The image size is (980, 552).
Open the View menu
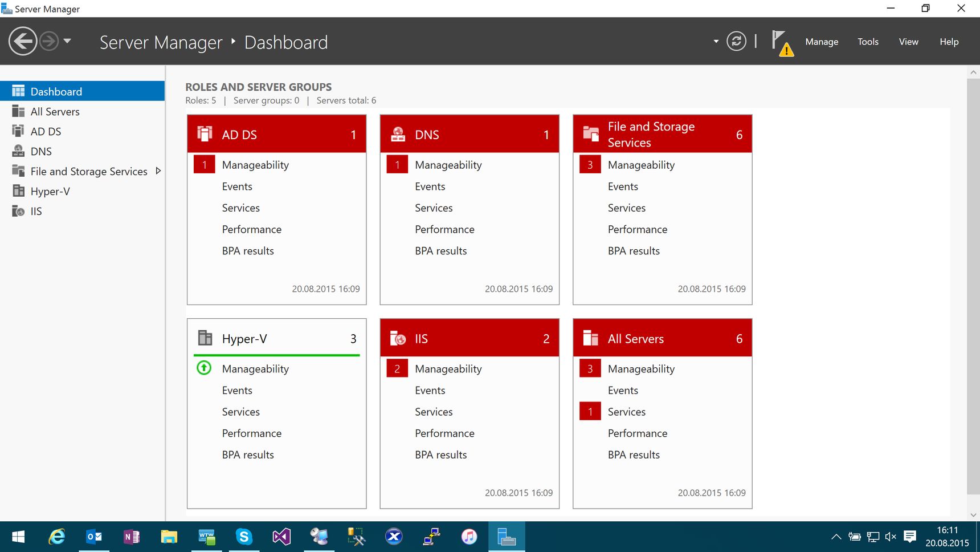(908, 42)
